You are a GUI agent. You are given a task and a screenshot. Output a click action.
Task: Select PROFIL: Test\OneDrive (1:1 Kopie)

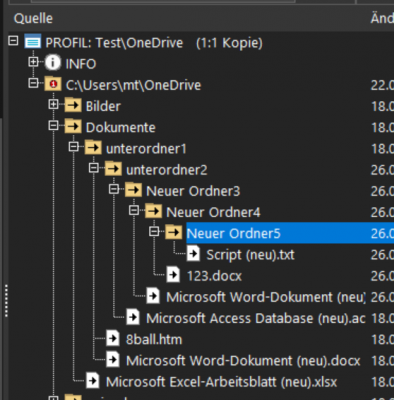click(x=154, y=43)
